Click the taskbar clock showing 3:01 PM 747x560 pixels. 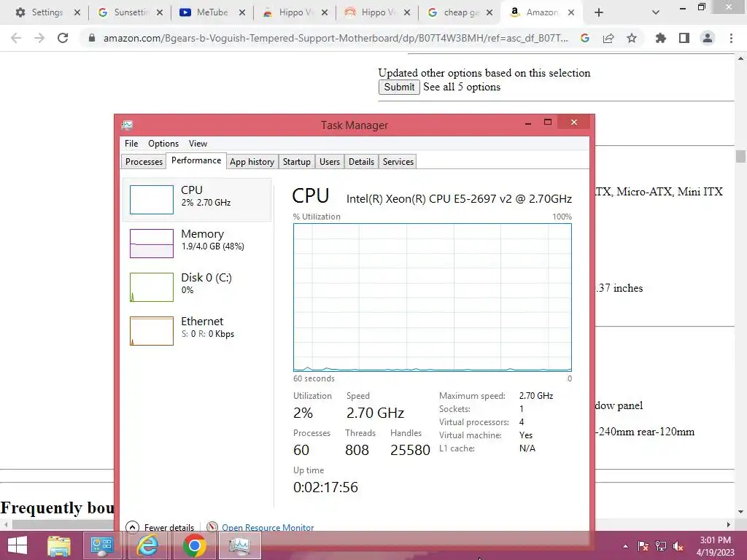coord(716,546)
